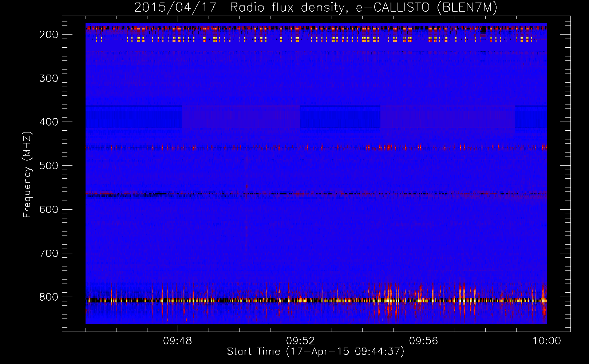Select the 500 frequency tick label
The image size is (589, 364).
(x=49, y=166)
